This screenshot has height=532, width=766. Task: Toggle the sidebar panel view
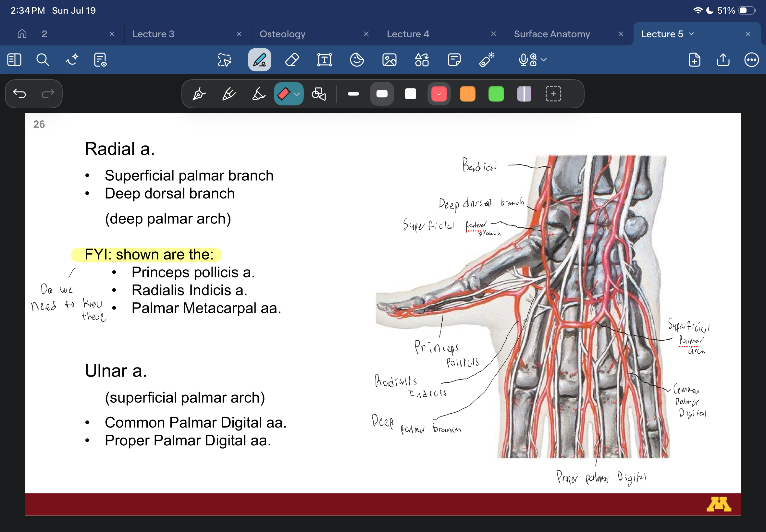point(14,60)
